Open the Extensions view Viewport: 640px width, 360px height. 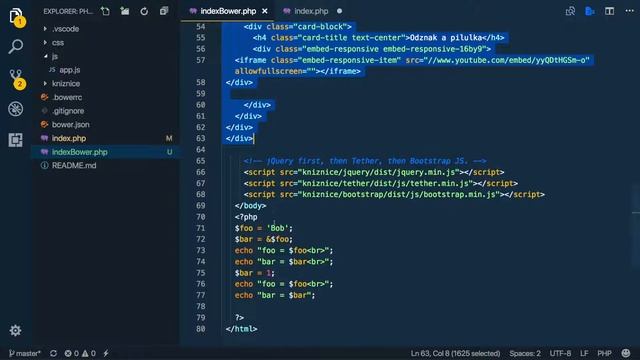tap(16, 140)
